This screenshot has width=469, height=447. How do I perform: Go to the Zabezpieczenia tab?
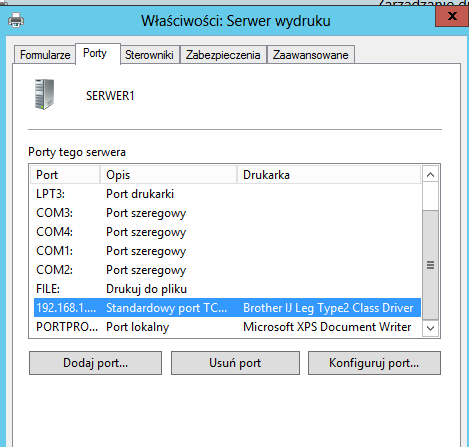coord(223,55)
